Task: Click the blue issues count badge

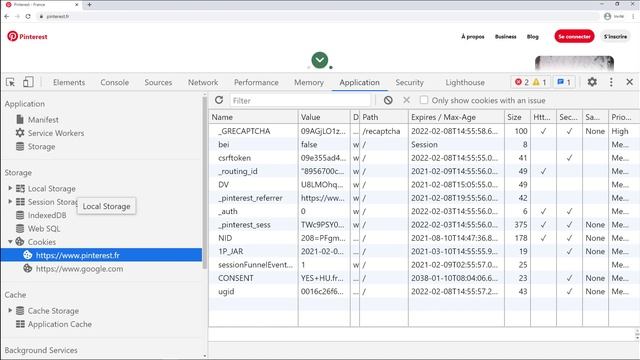Action: pyautogui.click(x=564, y=82)
